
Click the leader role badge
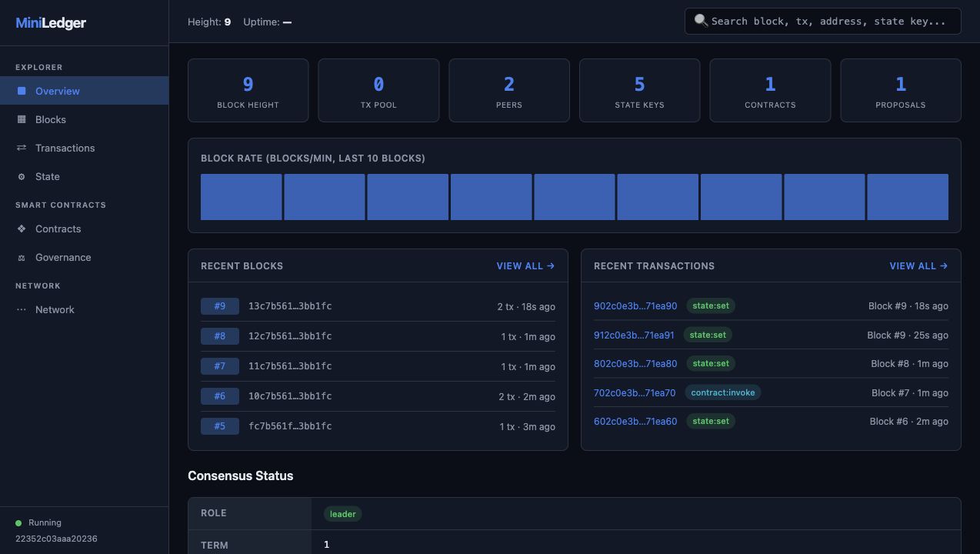pyautogui.click(x=343, y=514)
